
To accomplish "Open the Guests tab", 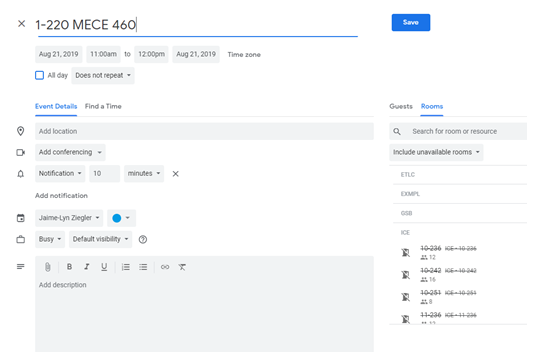I will coord(401,107).
